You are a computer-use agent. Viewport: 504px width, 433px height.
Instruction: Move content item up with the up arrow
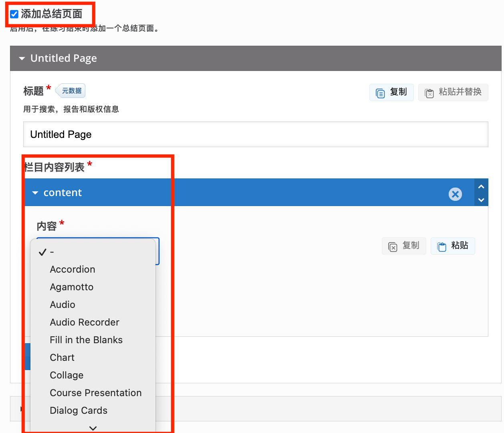click(x=481, y=186)
